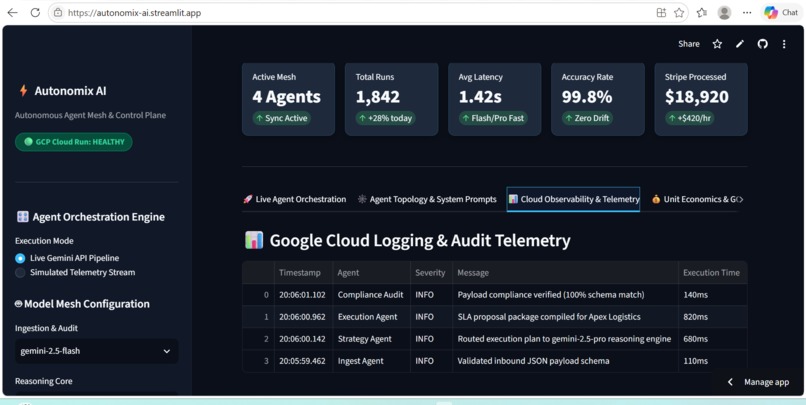Click the 'Validated inbound JSON payload schema' message
This screenshot has width=806, height=405.
[565, 361]
